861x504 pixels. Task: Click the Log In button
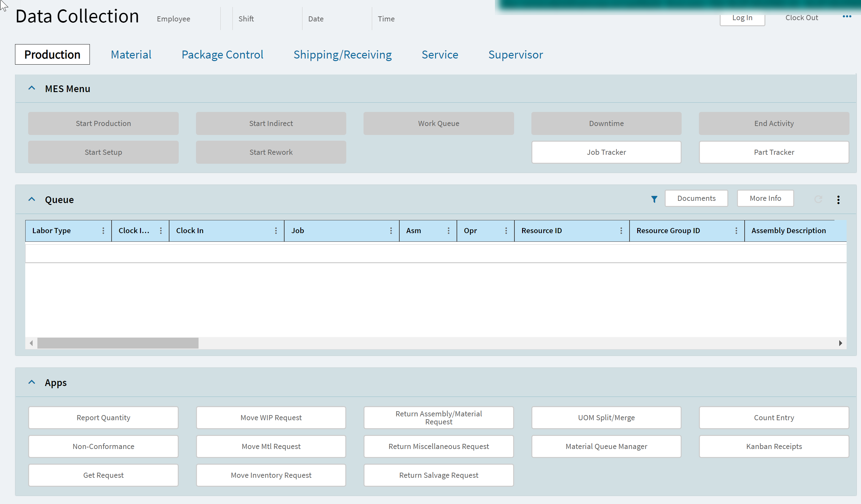click(742, 18)
